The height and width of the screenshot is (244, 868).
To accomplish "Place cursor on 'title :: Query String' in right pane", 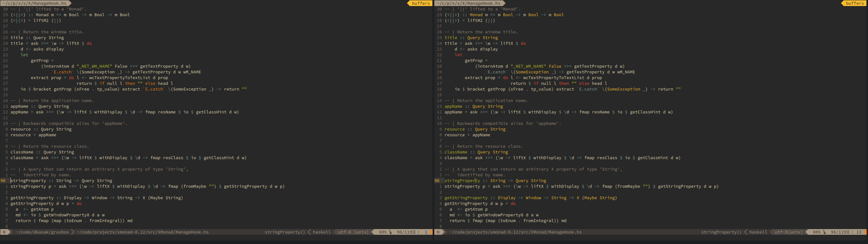I will click(x=471, y=37).
